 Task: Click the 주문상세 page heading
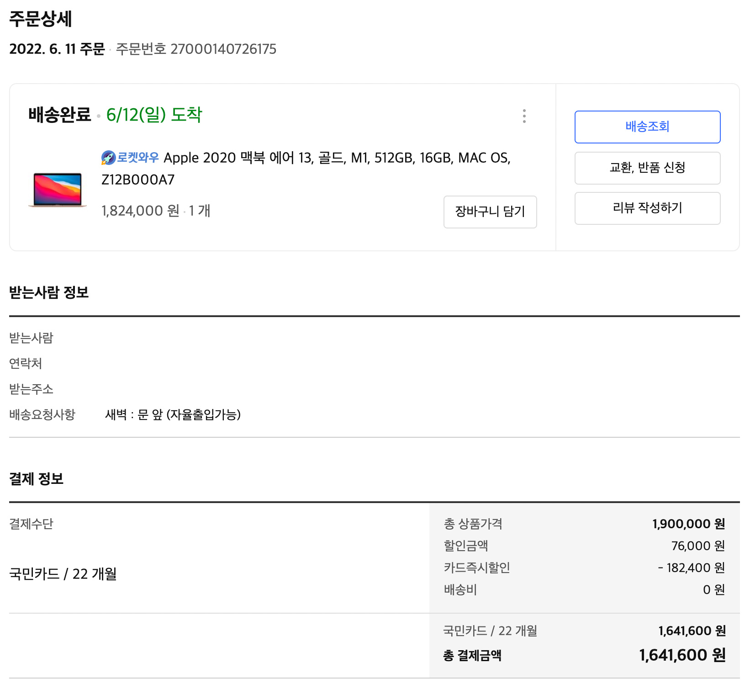point(41,19)
